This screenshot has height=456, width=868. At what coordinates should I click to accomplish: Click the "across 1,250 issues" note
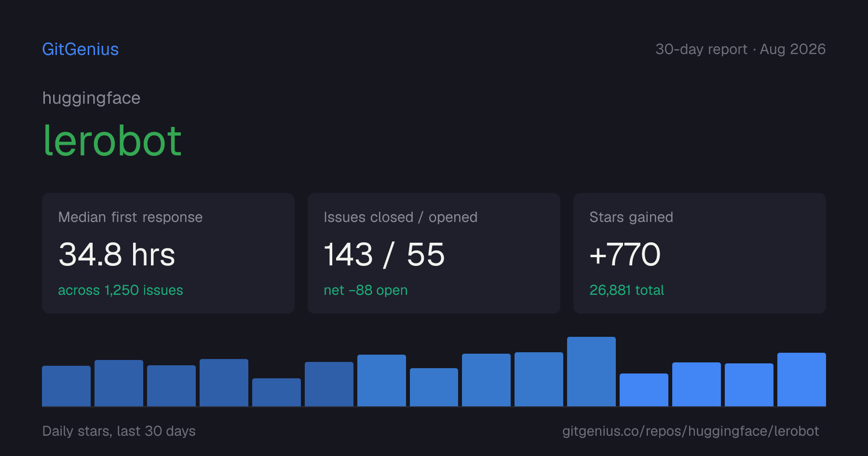tap(121, 290)
